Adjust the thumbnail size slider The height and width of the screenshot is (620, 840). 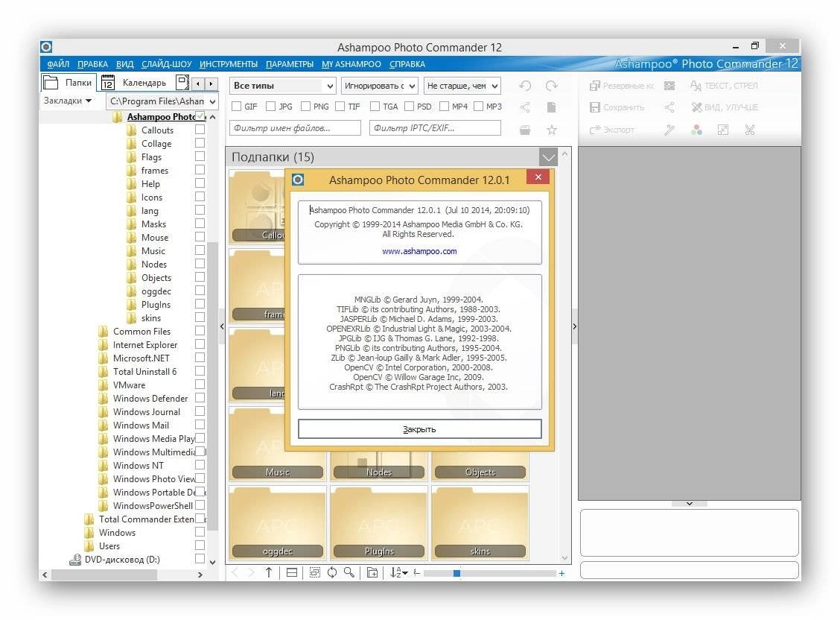456,573
